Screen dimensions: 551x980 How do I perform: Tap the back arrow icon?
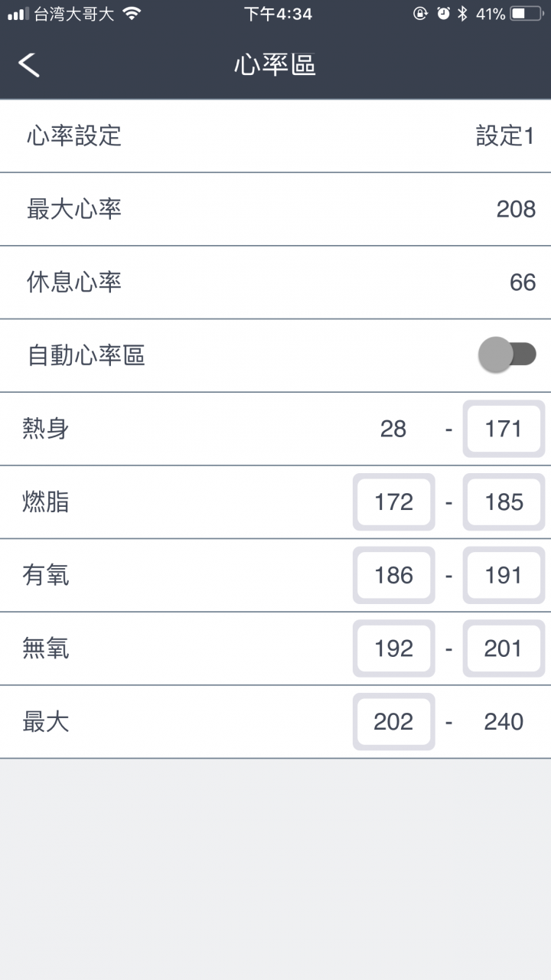click(29, 64)
